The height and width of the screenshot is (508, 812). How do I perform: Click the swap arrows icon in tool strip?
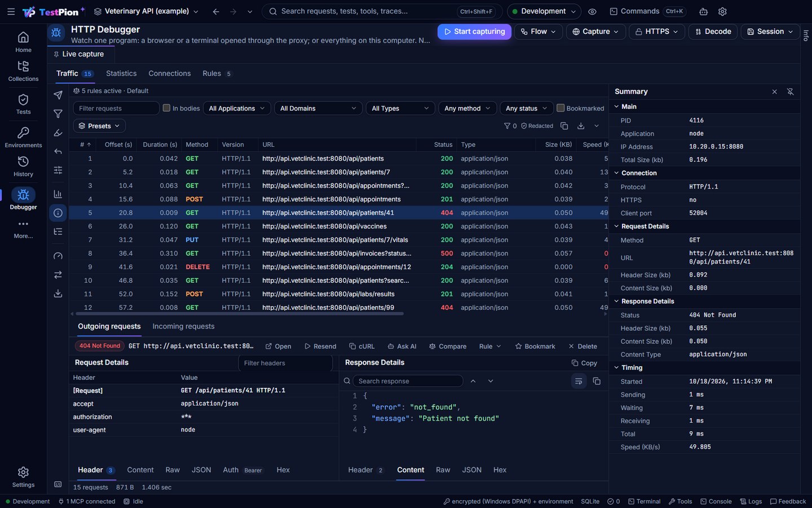[x=58, y=275]
